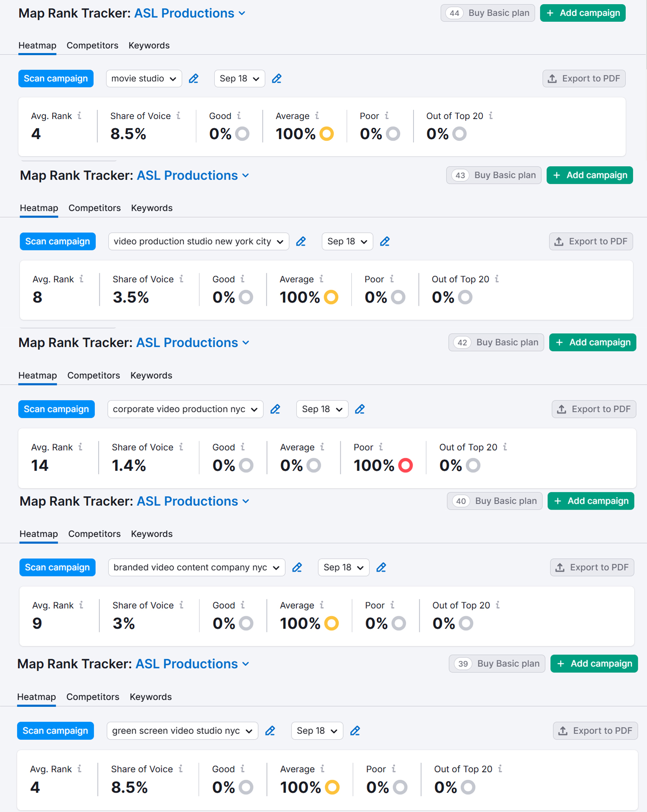
Task: Click the info icon next to Avg. Rank 14
Action: pyautogui.click(x=80, y=447)
